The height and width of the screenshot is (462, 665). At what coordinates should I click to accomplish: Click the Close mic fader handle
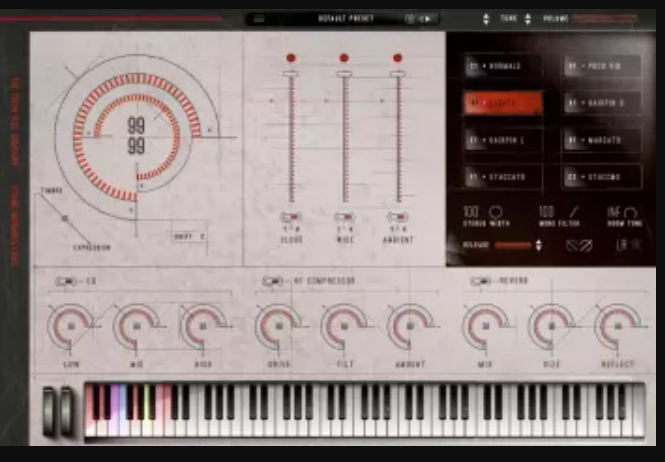coord(291,74)
